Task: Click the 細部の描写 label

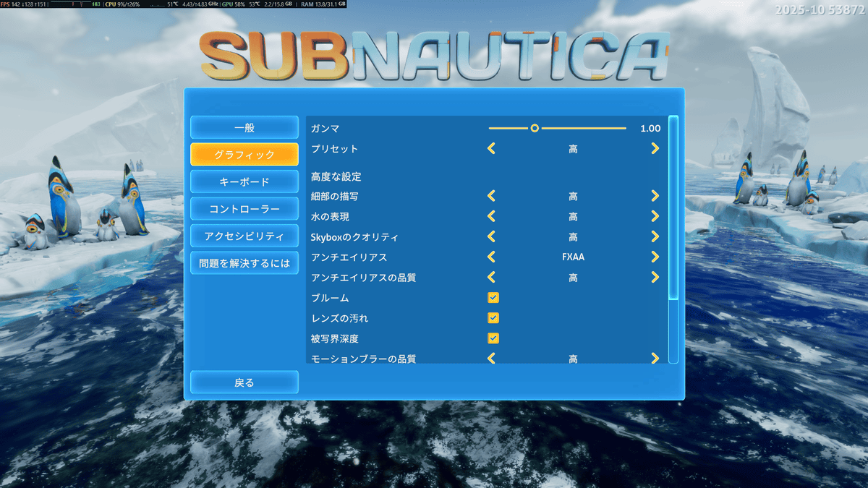Action: coord(334,197)
